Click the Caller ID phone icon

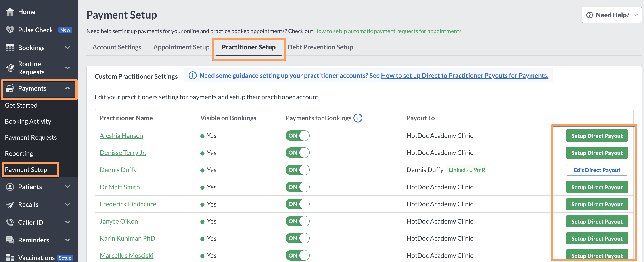[x=10, y=222]
